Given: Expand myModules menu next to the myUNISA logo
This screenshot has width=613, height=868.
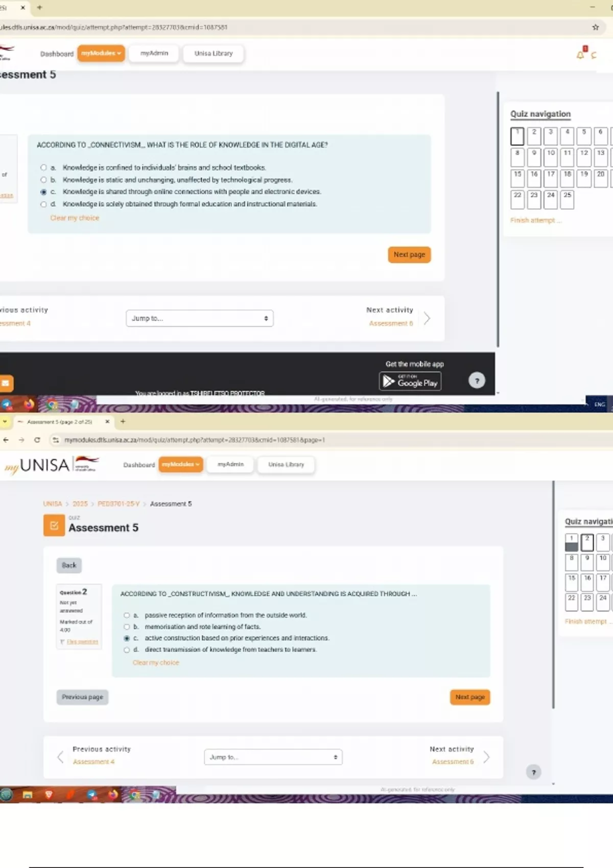Looking at the screenshot, I should click(x=180, y=464).
